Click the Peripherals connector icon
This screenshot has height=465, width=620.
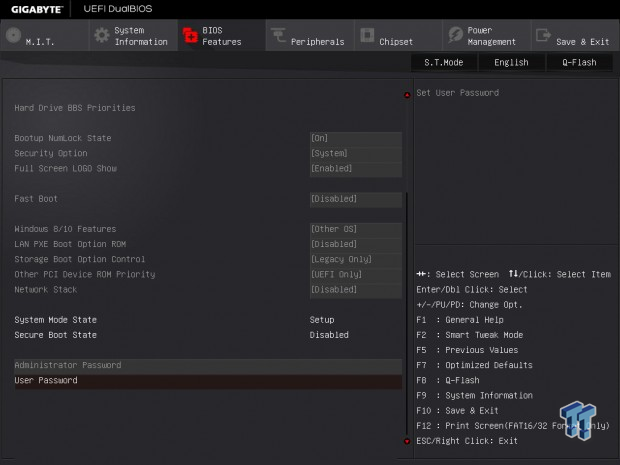[x=278, y=35]
